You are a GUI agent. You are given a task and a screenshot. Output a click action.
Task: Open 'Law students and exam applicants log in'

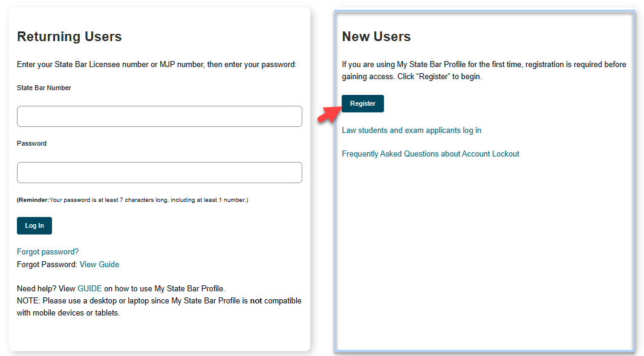(x=411, y=131)
